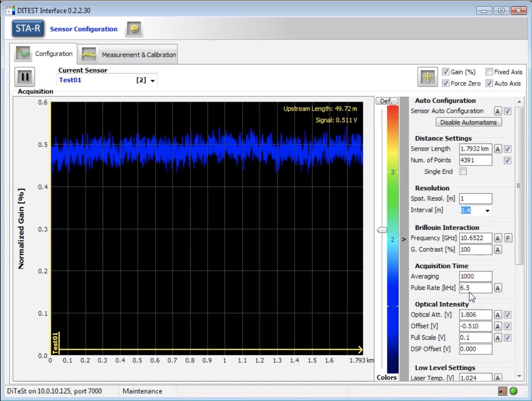Click the F button beside Frequency
532x401 pixels.
[x=508, y=238]
